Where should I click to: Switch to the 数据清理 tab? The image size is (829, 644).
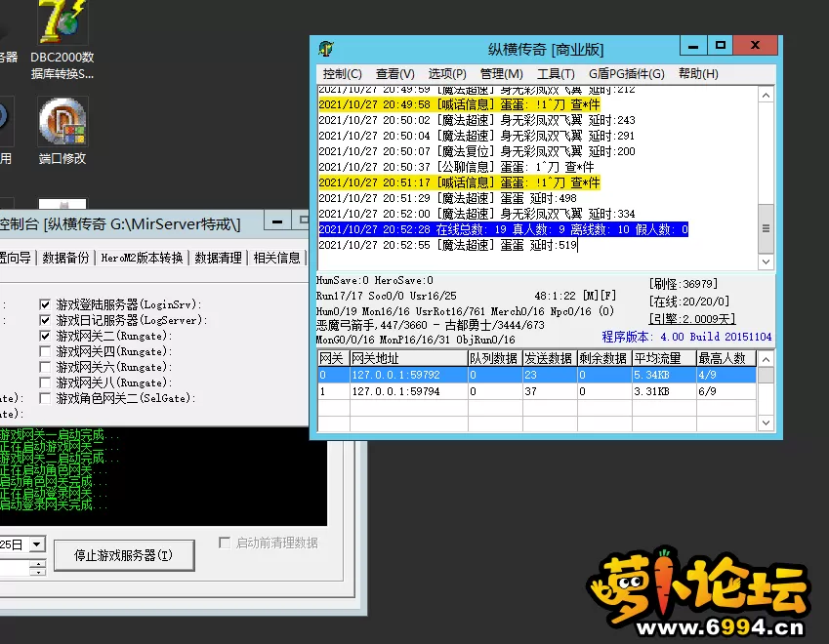point(218,258)
